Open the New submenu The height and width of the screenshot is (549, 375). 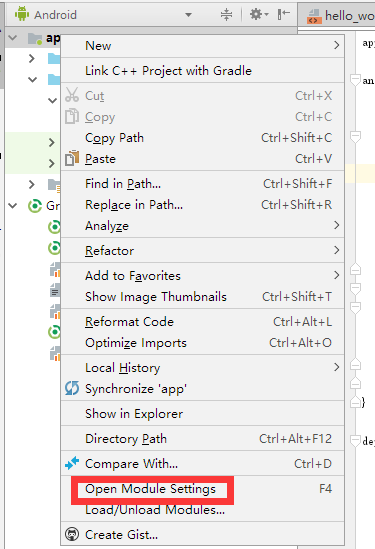(x=202, y=46)
